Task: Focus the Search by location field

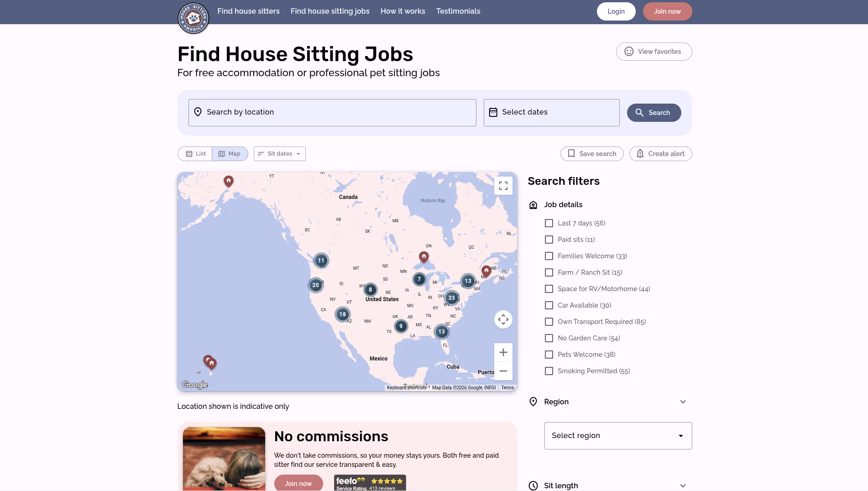Action: (332, 113)
